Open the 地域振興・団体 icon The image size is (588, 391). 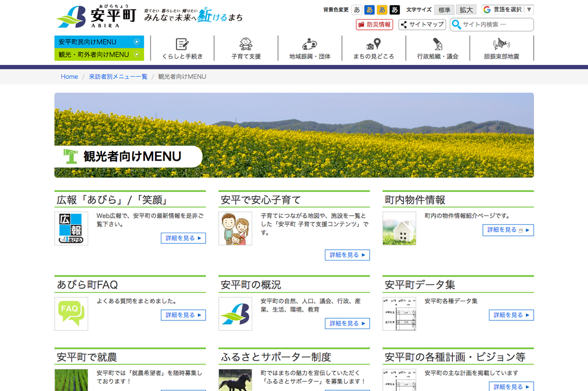310,44
